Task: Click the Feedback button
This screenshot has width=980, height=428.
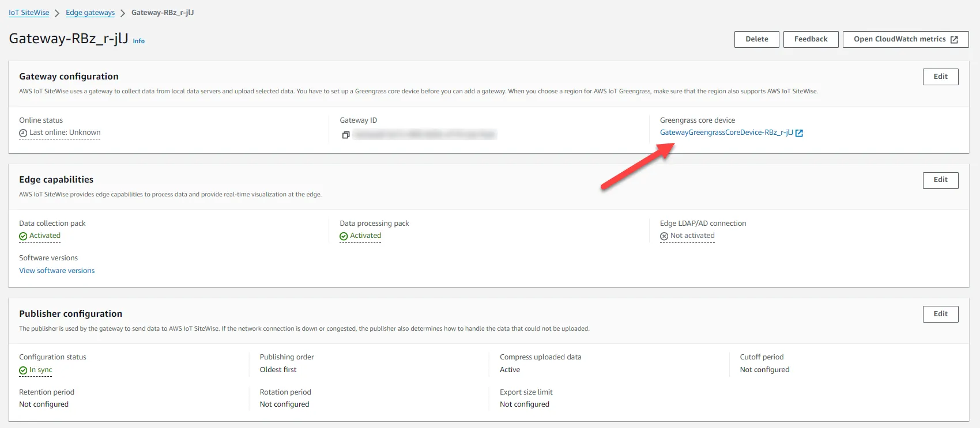Action: click(811, 39)
